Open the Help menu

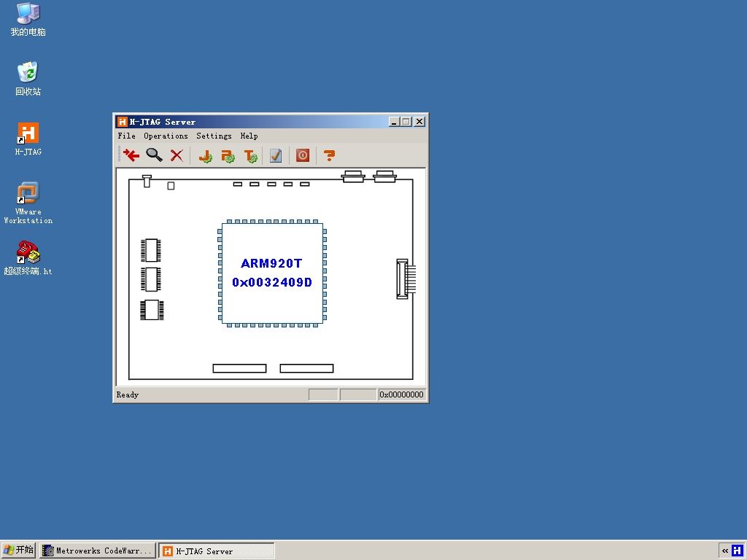coord(249,136)
